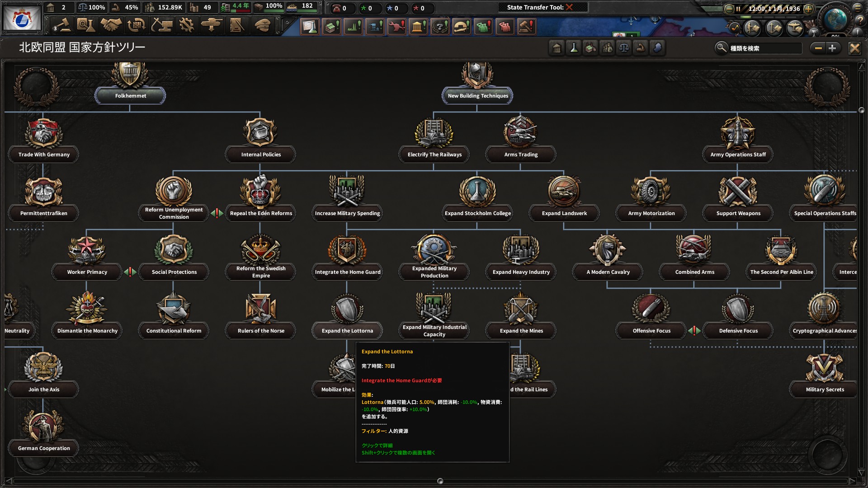Decrease game speed with minus button

729,9
